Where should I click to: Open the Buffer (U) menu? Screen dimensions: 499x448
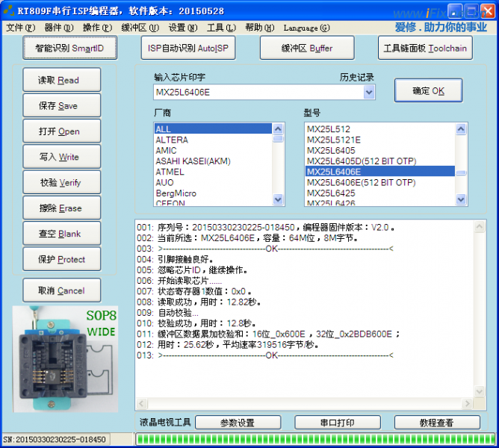[140, 28]
